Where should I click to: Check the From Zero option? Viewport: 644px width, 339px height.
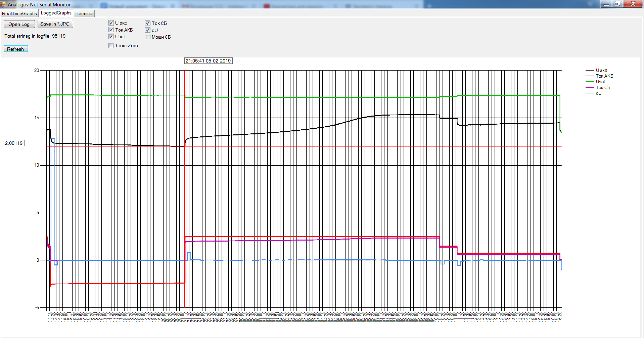(x=111, y=45)
